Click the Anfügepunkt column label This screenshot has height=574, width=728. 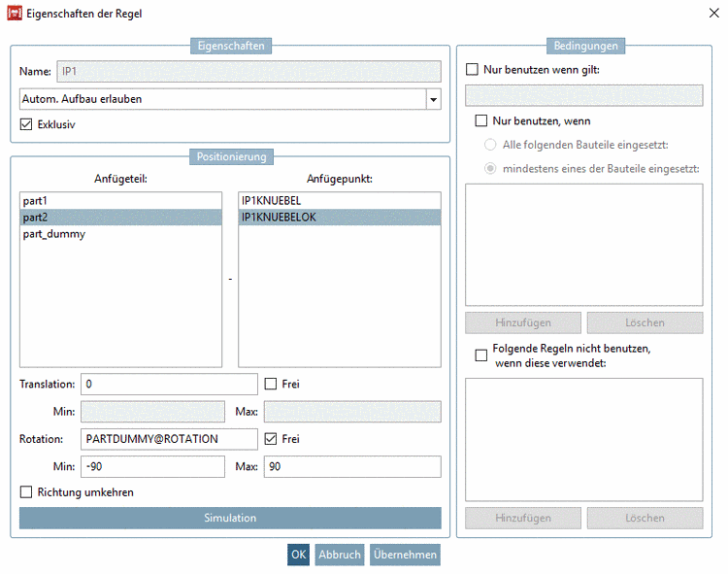pos(340,179)
